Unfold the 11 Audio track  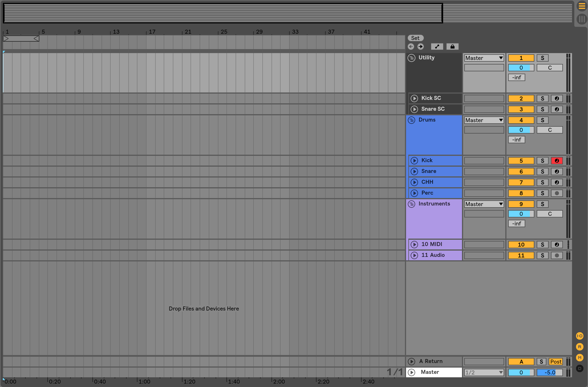[x=414, y=255]
